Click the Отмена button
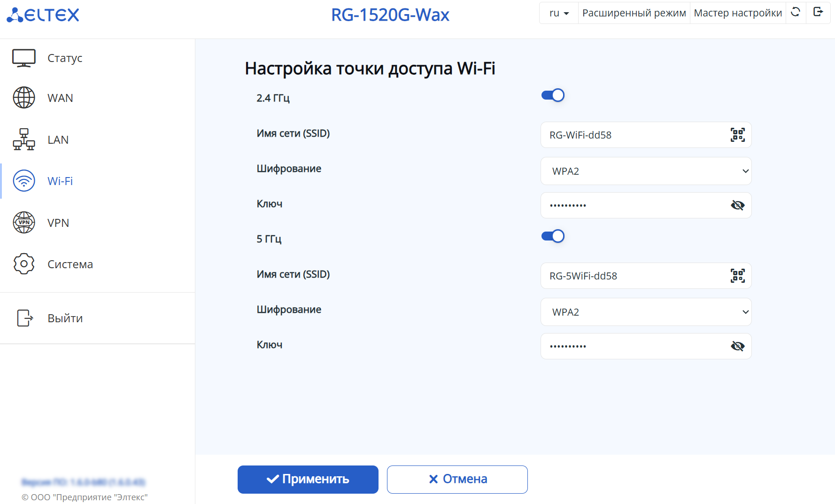Screen dimensions: 835x504 [457, 480]
